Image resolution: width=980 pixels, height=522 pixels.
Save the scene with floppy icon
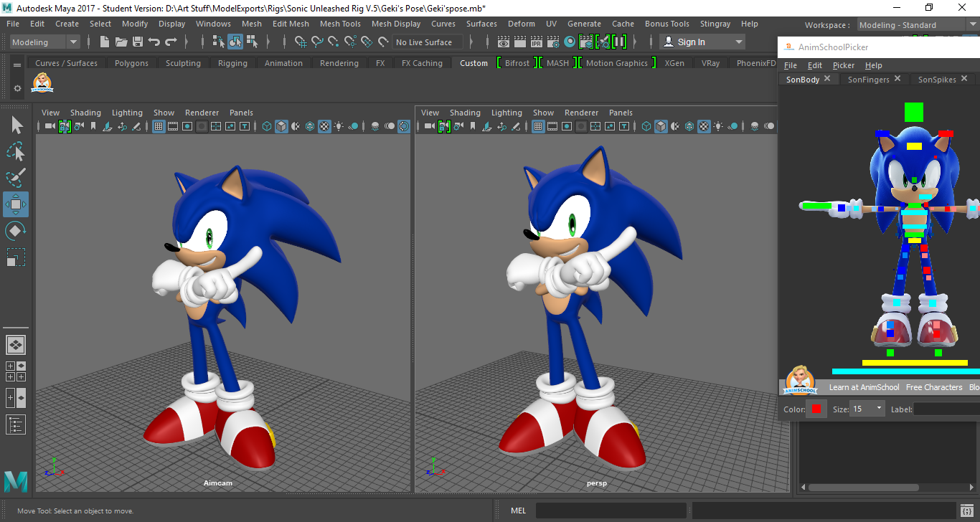[138, 42]
